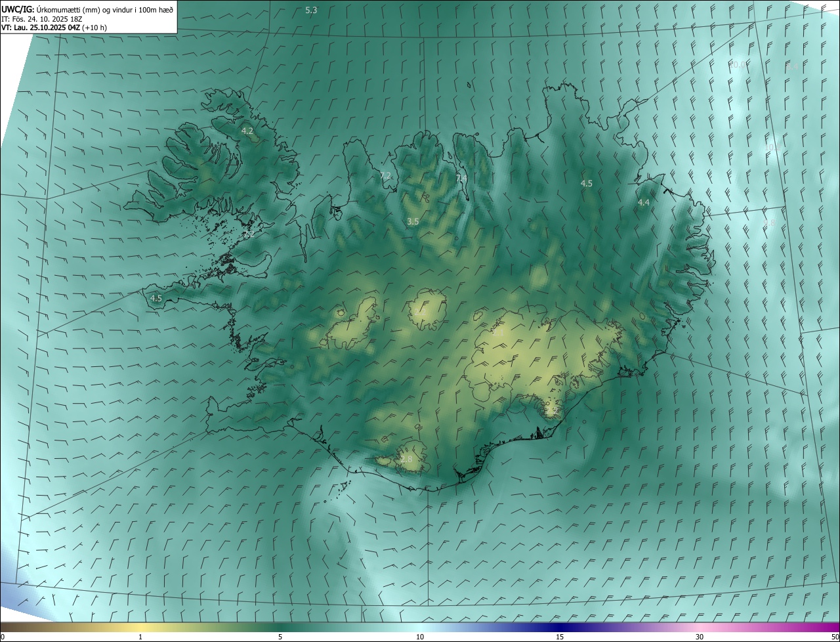Select the 5.3 value at the map top

point(311,11)
